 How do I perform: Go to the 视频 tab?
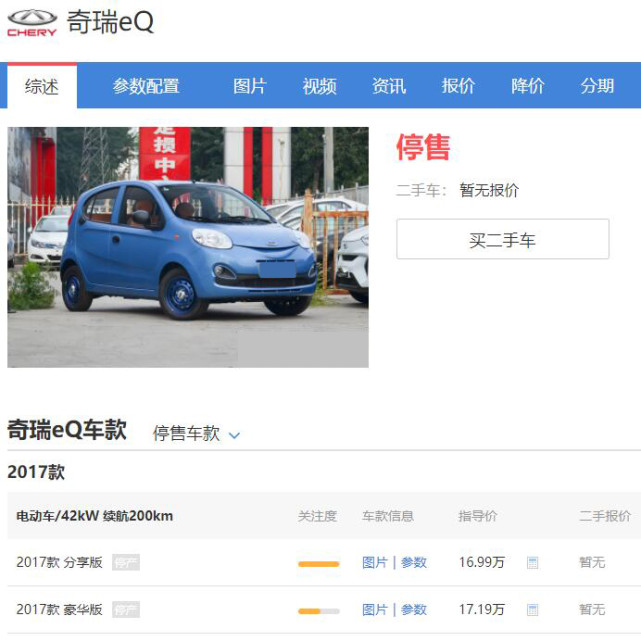319,86
